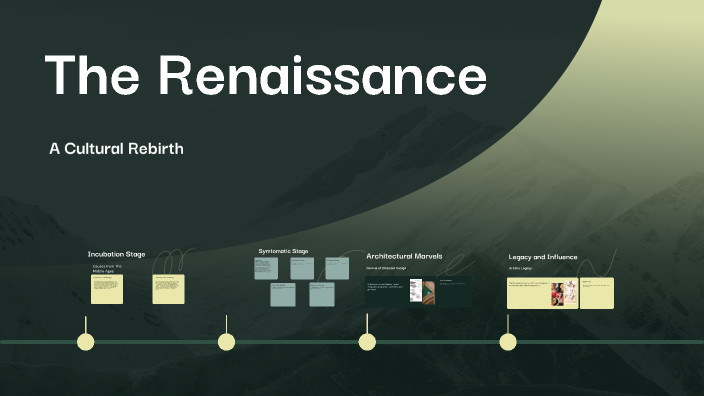Open the colorful painting image in Legacy and Influence
Viewport: 704px width, 396px height.
(x=557, y=294)
